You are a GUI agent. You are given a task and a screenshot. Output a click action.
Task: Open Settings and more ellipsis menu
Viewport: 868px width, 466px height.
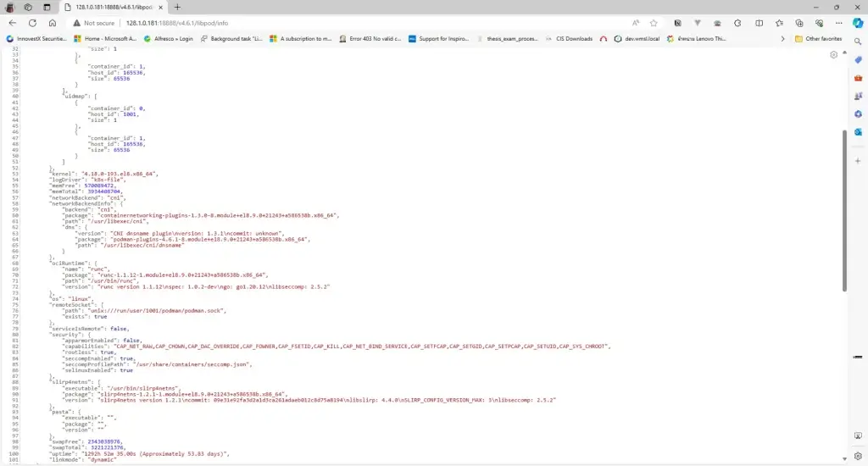pyautogui.click(x=839, y=23)
